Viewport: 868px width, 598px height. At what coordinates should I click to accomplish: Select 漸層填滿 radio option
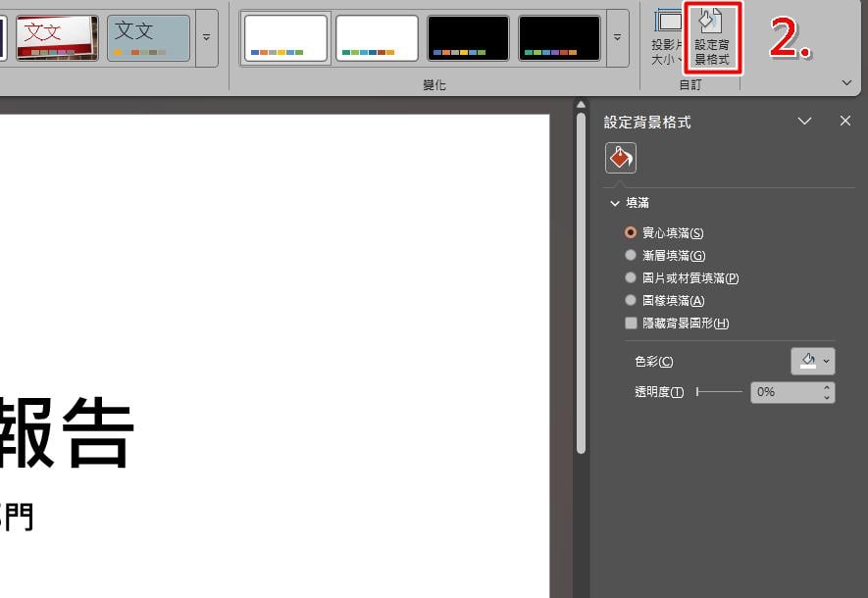point(665,256)
